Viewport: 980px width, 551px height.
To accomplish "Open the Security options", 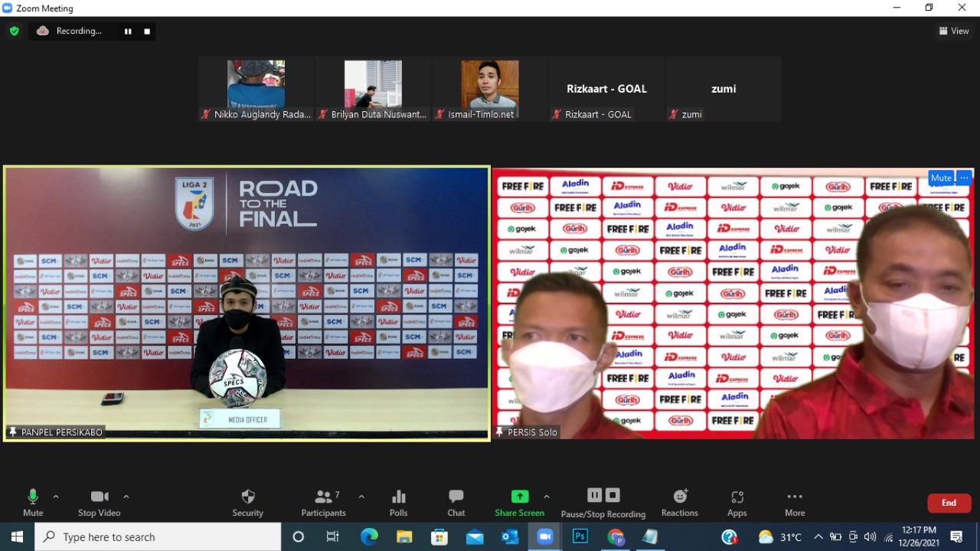I will coord(247,501).
